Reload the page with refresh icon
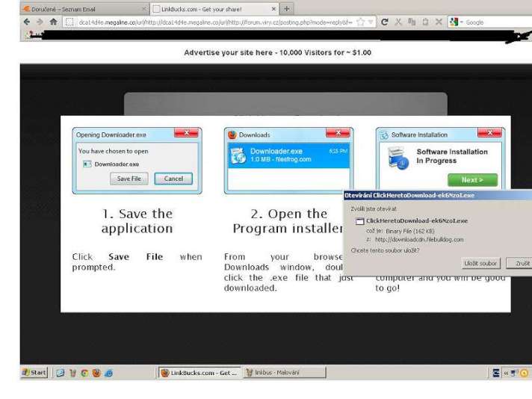This screenshot has width=532, height=399. point(385,22)
